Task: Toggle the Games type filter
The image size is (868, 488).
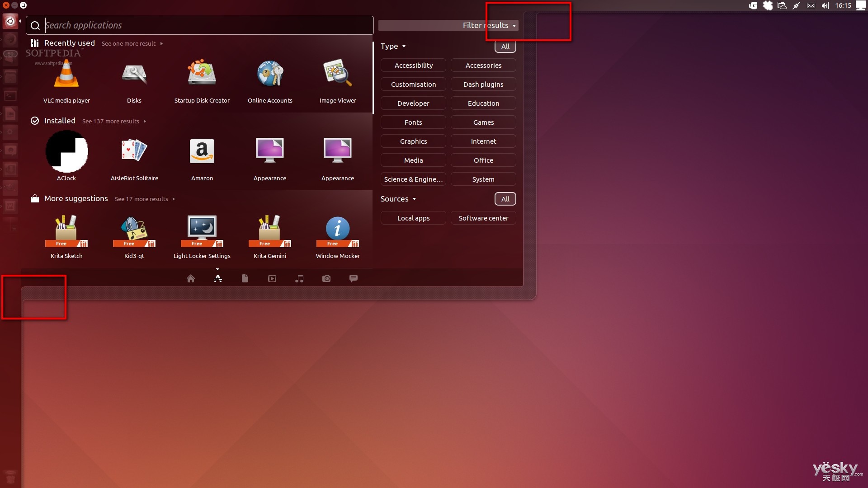Action: click(x=483, y=122)
